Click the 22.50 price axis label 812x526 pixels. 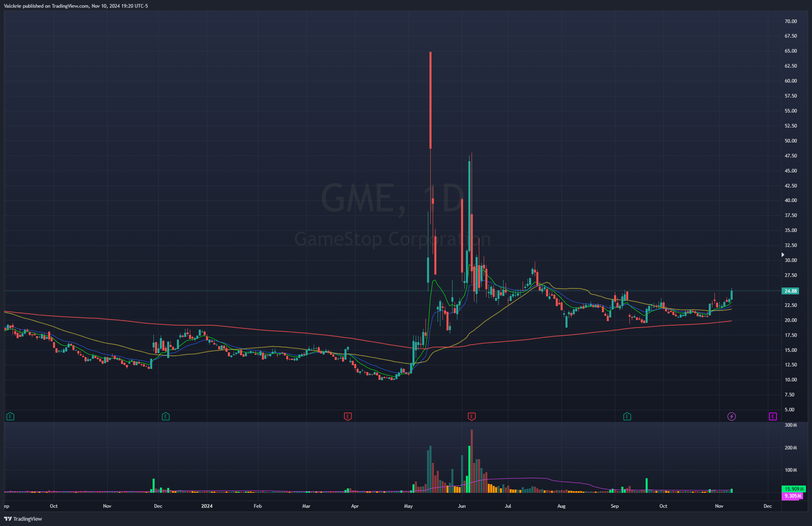pos(791,305)
